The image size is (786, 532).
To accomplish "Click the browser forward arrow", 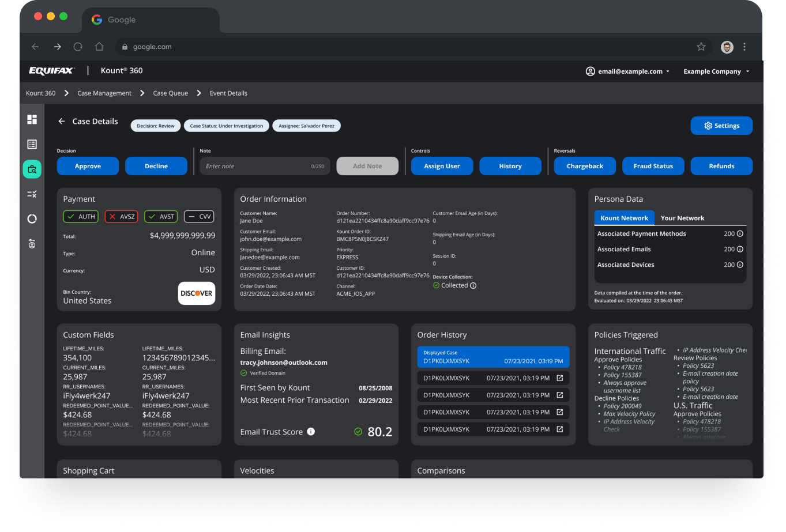I will 57,47.
